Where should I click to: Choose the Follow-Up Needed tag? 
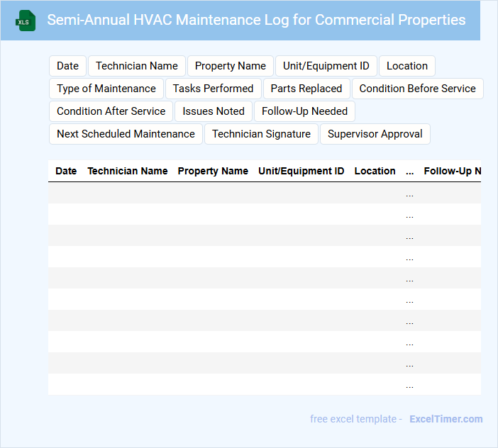point(304,111)
